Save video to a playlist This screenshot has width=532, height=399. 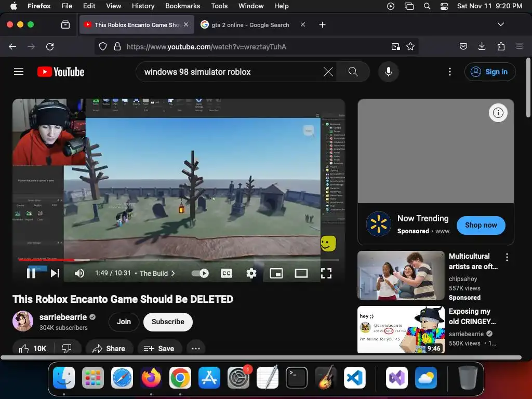pos(159,349)
